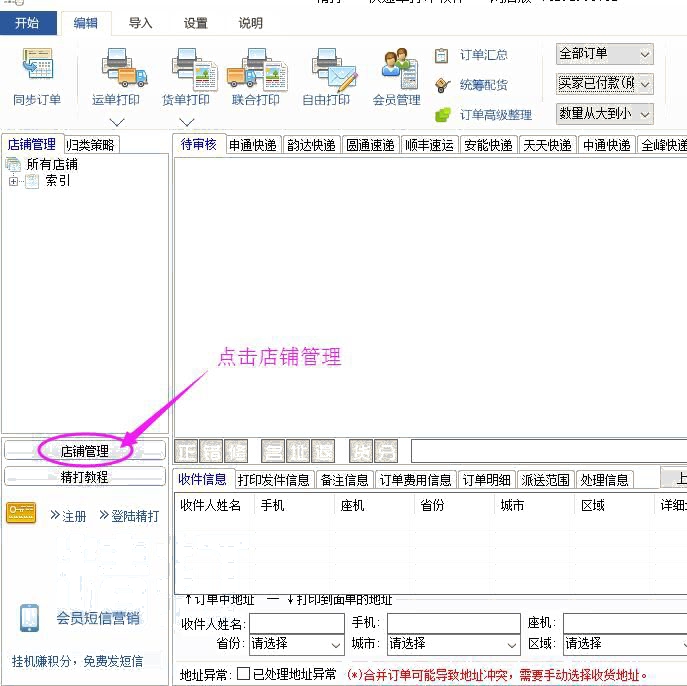This screenshot has height=686, width=687.
Task: Select the 派送范围 tab
Action: 545,480
